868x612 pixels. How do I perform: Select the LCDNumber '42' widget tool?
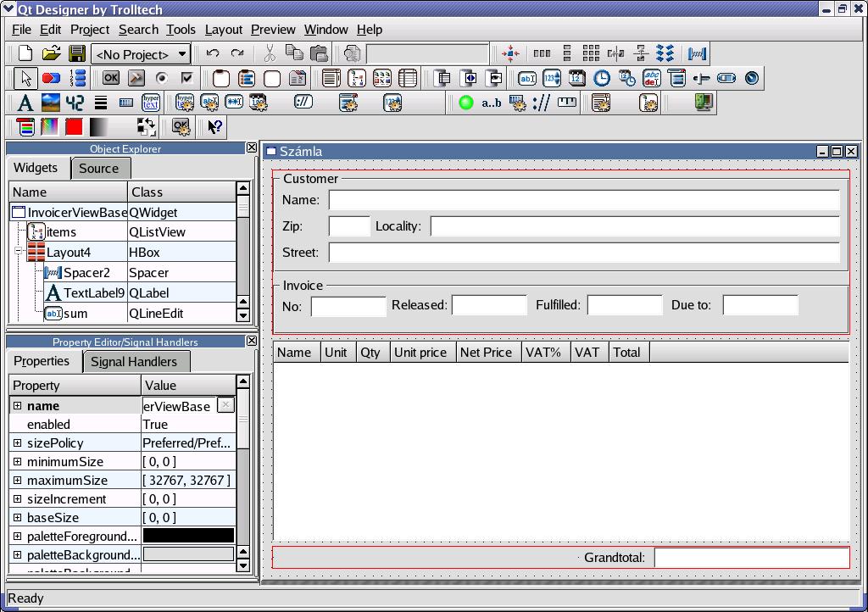[x=75, y=103]
